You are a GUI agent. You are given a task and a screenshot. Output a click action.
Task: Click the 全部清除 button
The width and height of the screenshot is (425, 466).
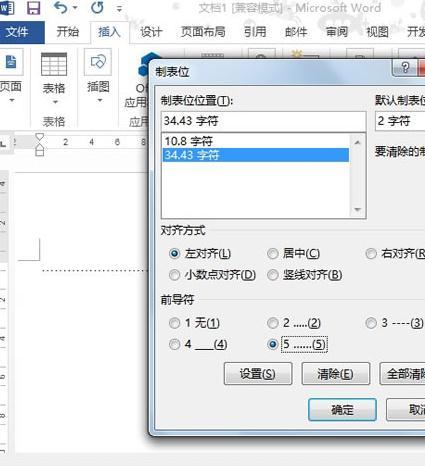point(402,374)
